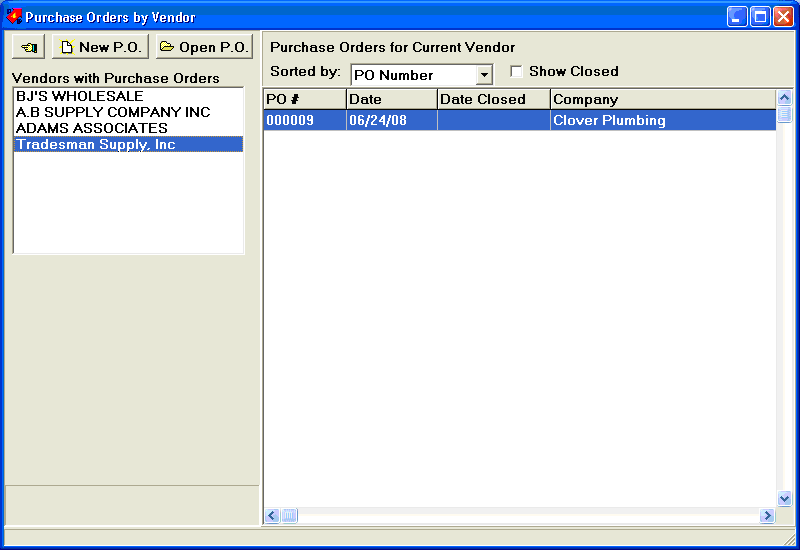Screen dimensions: 800x550
Task: Click the horizontal scrollbar thumb
Action: point(289,516)
